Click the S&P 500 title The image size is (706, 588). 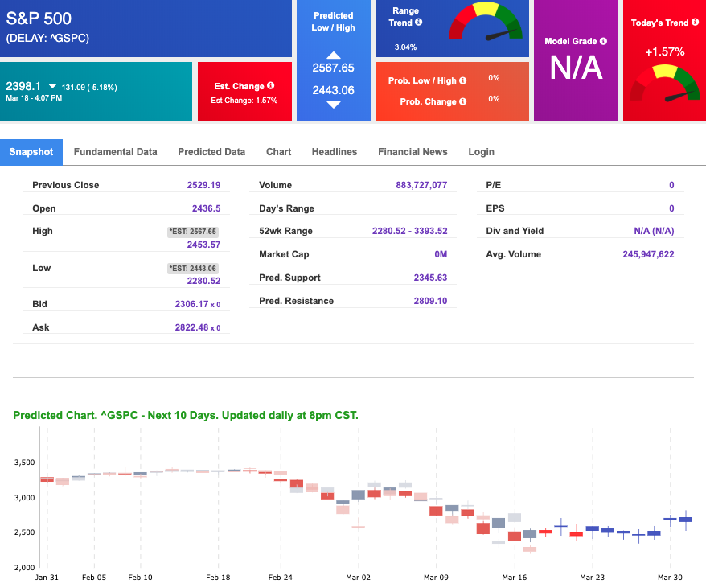(39, 19)
